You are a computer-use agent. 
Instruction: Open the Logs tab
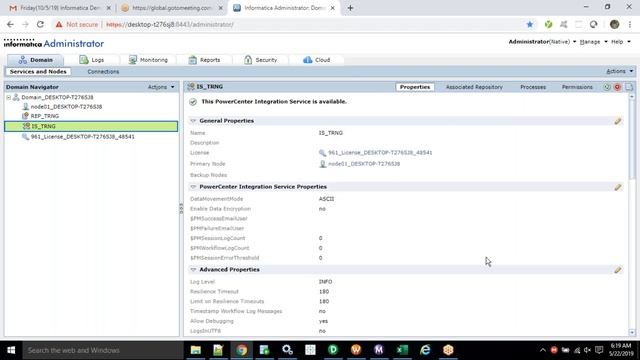click(91, 60)
